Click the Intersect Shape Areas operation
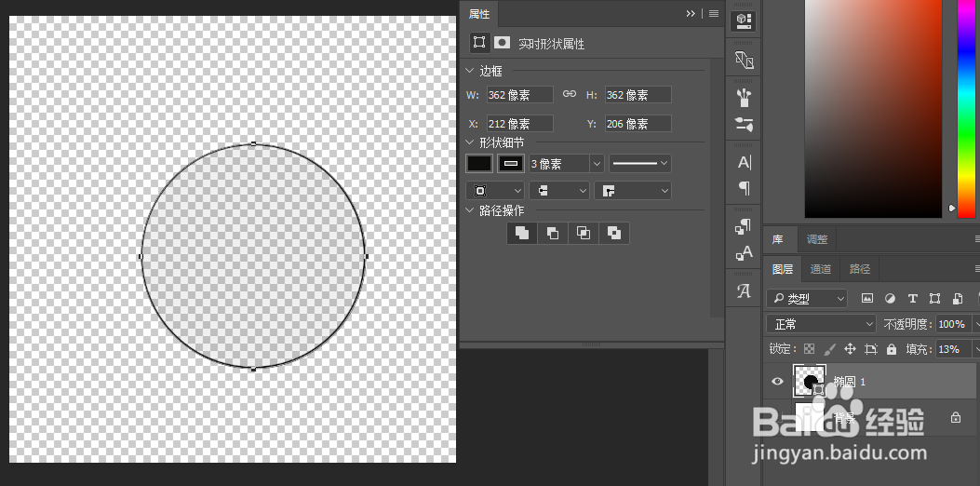 584,234
